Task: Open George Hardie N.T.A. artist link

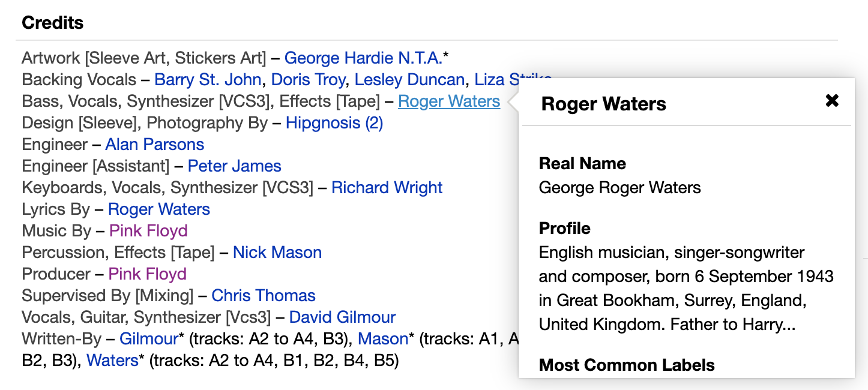Action: (363, 58)
